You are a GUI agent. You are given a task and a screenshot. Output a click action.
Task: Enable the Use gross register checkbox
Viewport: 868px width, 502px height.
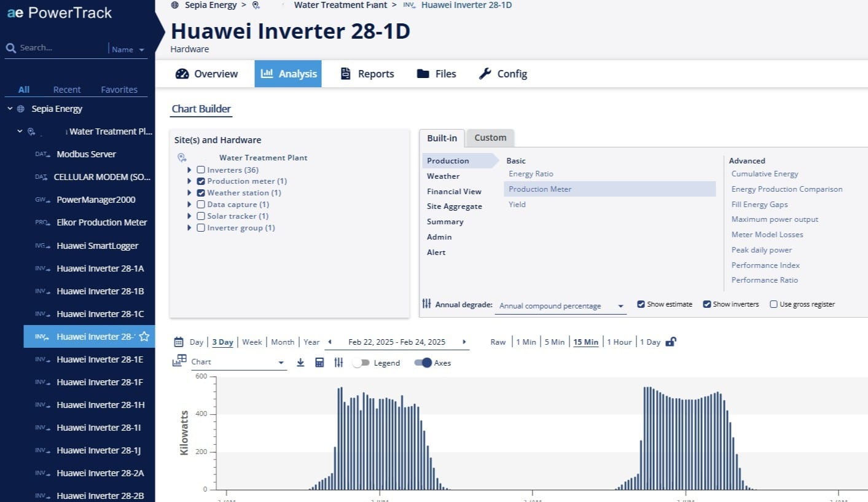pyautogui.click(x=773, y=304)
